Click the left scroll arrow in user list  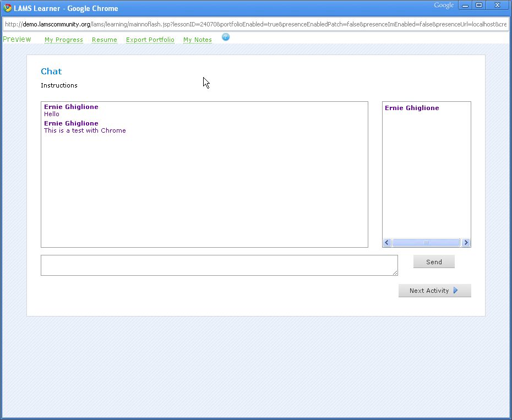point(387,243)
